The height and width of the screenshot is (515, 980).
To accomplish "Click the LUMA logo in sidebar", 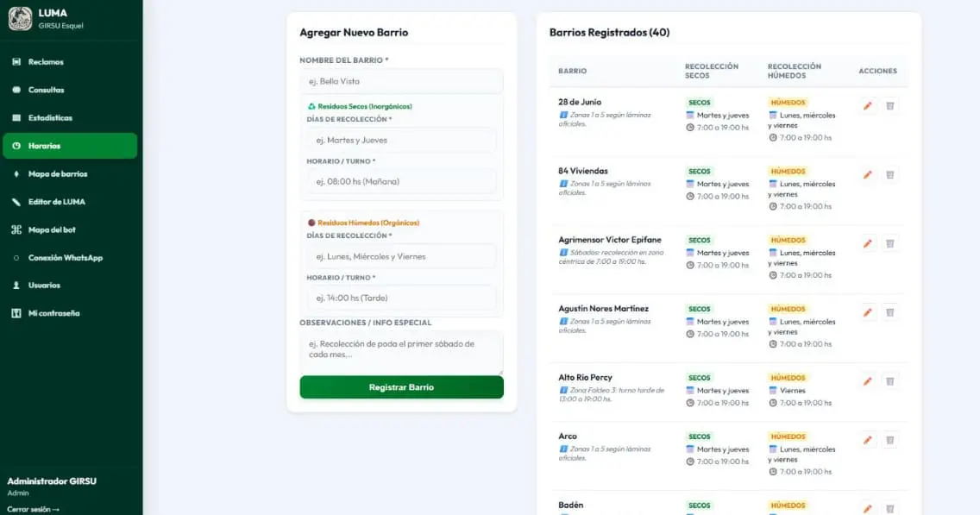I will tap(20, 19).
